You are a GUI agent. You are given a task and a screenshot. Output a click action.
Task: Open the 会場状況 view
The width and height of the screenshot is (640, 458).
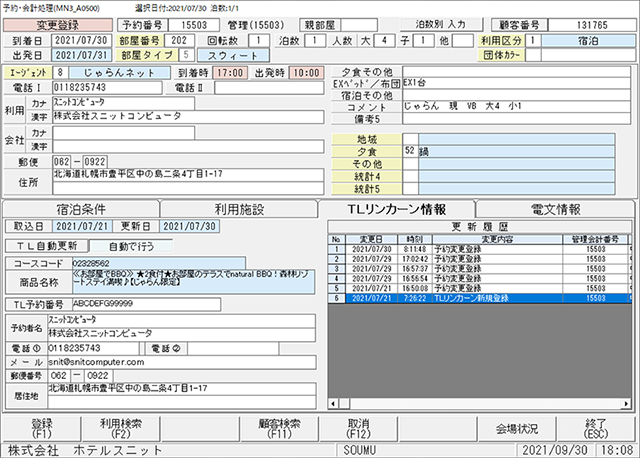[517, 428]
